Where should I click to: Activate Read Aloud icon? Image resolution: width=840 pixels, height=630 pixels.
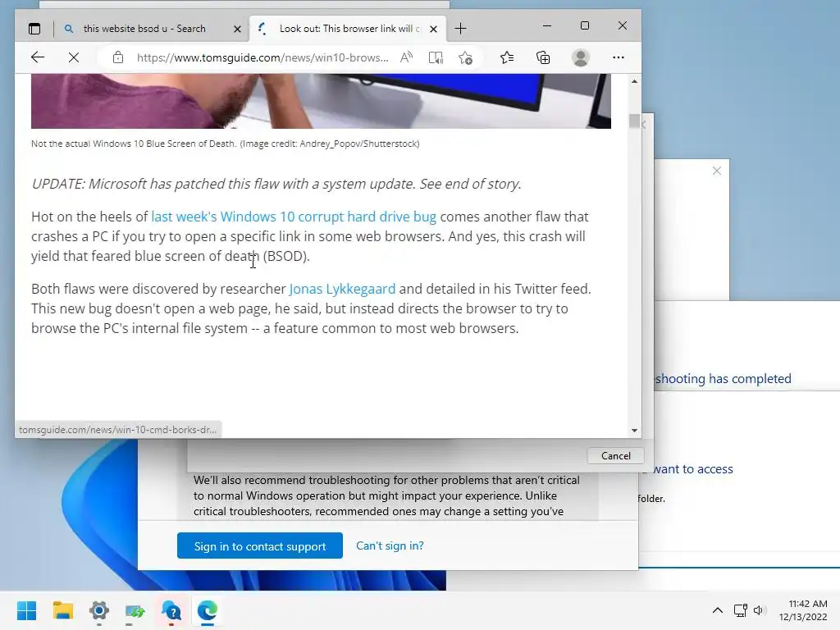point(407,57)
